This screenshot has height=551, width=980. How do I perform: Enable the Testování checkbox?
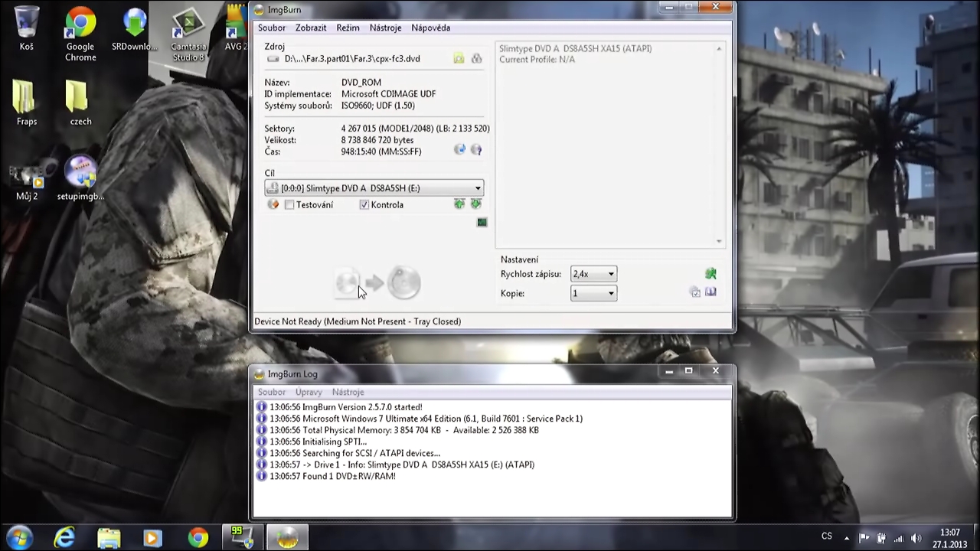[289, 205]
